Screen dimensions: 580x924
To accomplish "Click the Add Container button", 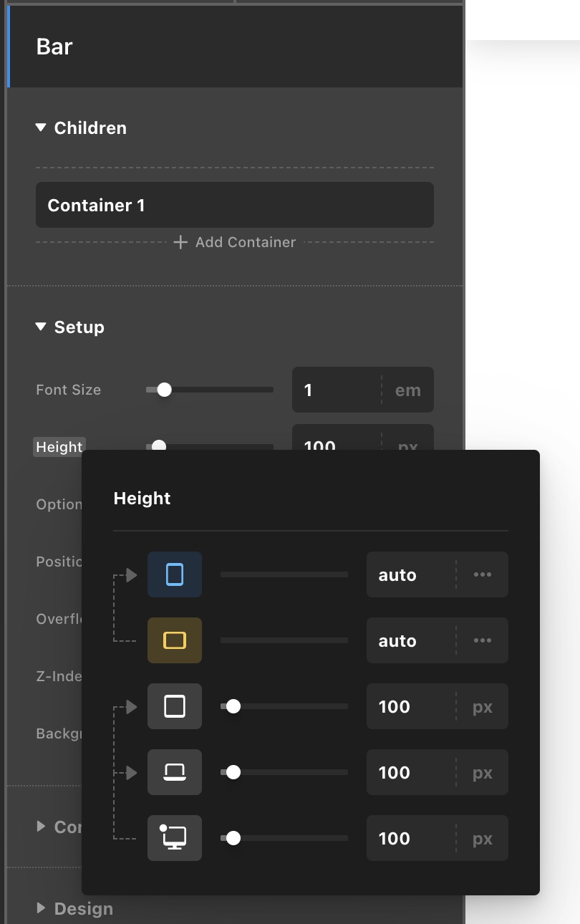I will [x=235, y=242].
